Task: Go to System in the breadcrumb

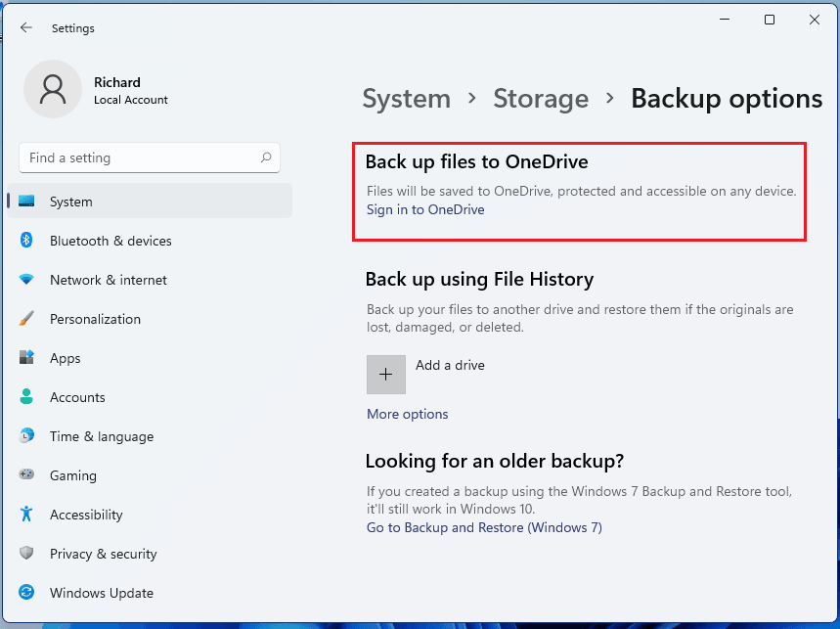Action: [x=406, y=99]
